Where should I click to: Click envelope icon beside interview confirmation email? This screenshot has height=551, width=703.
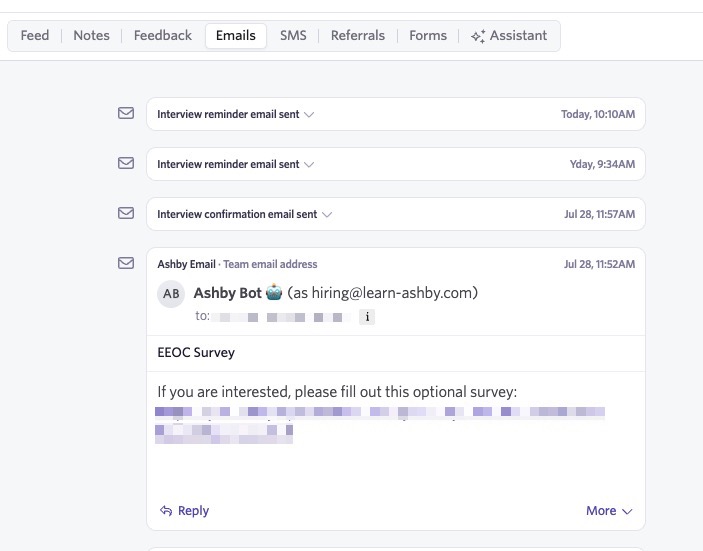click(126, 213)
